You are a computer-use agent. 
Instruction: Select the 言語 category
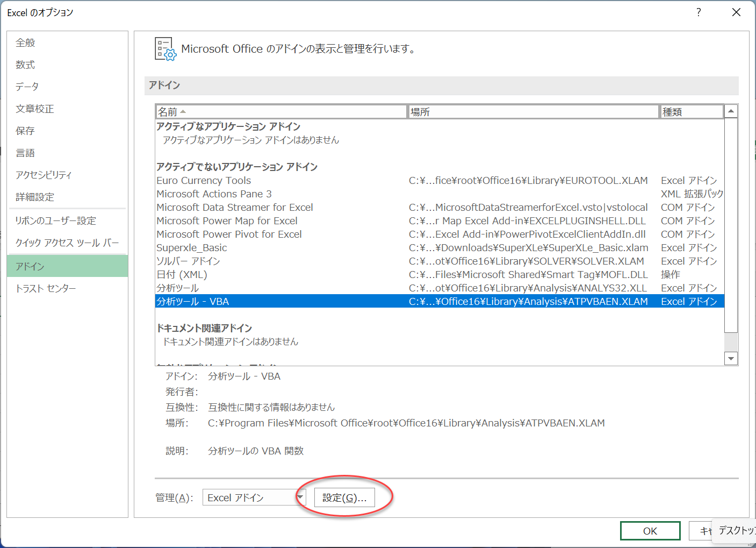(67, 153)
